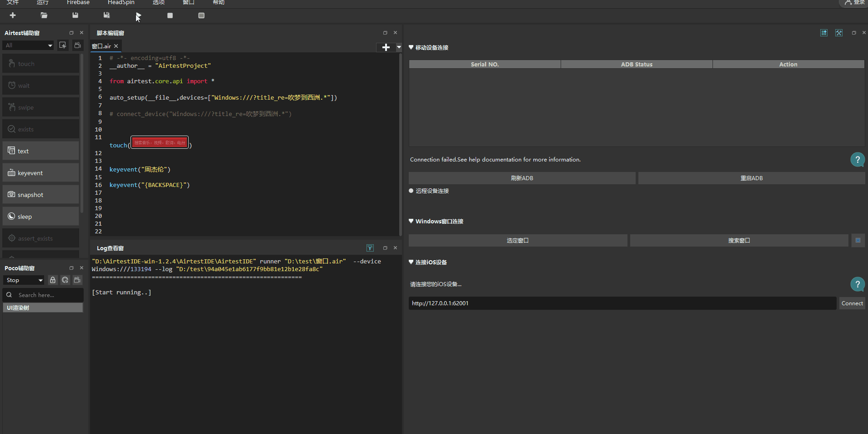Click the Connect button for iOS

coord(852,303)
